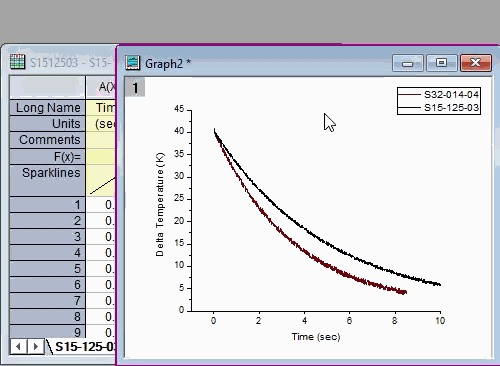Click the Sparklines row header
Screen dimensions: 500x366
coord(47,180)
